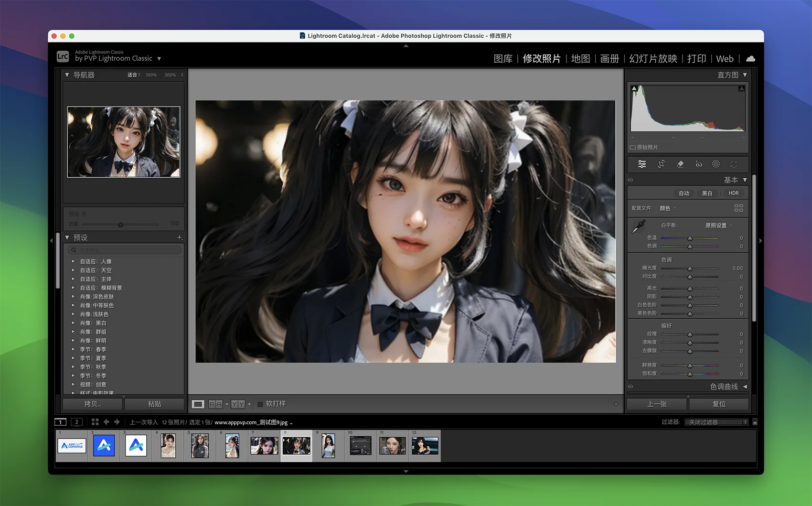This screenshot has width=812, height=506.
Task: Click the 自动 auto tone button
Action: [684, 194]
